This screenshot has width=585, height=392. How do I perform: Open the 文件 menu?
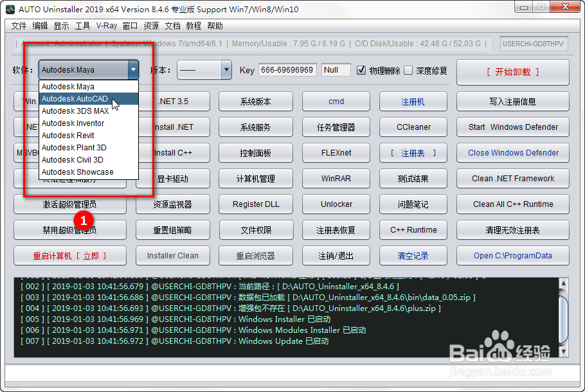pos(19,26)
